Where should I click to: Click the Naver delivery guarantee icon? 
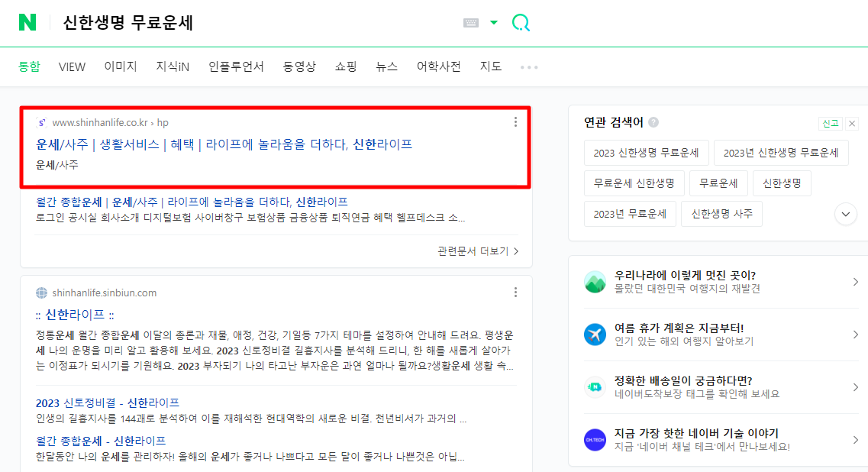pos(595,387)
